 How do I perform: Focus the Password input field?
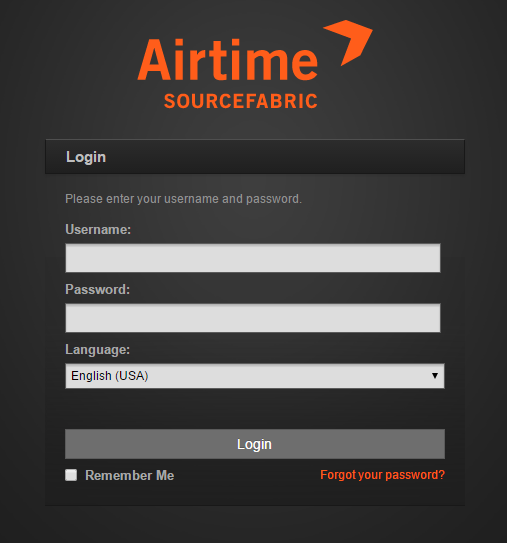click(x=253, y=318)
